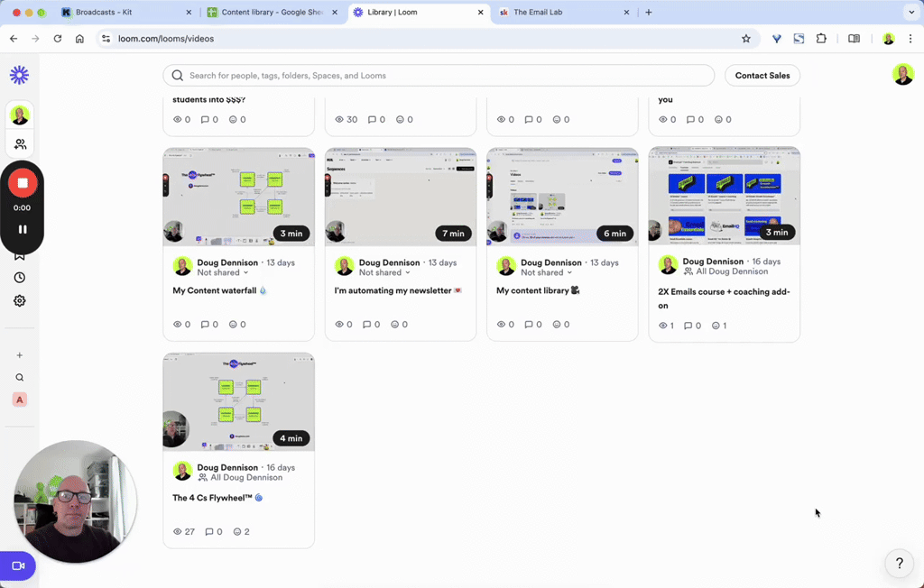Open The 4 Cs Flywheel video thumbnail
This screenshot has height=588, width=924.
point(238,402)
